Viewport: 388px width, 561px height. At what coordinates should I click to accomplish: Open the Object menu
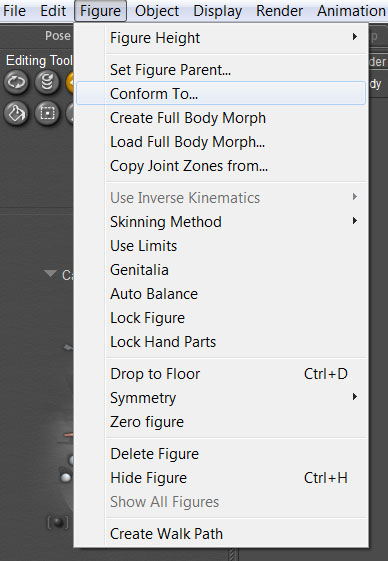click(157, 11)
